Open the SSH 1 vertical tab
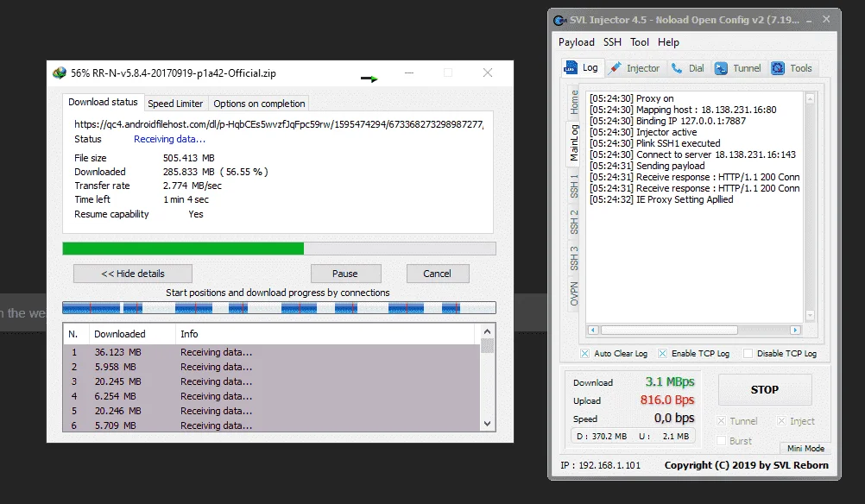The height and width of the screenshot is (504, 865). coord(574,186)
